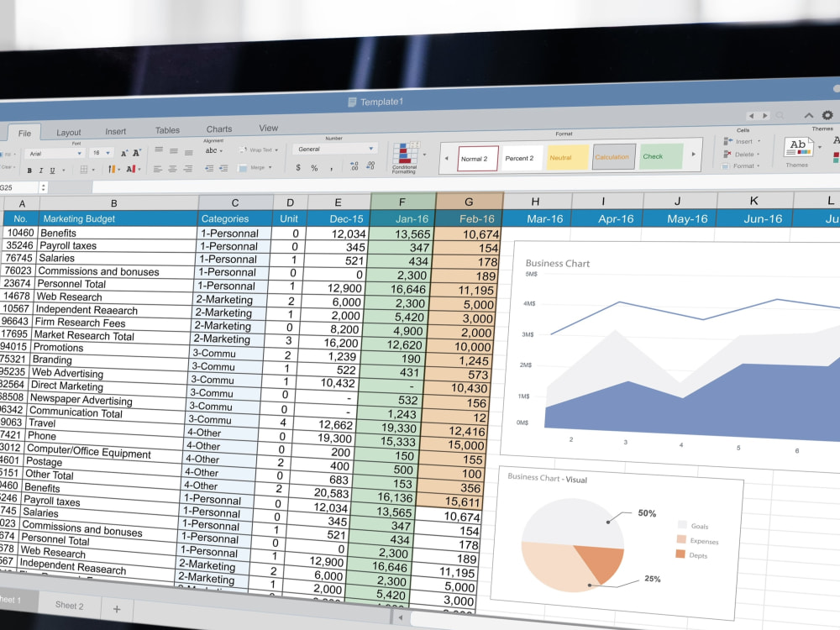The width and height of the screenshot is (840, 630).
Task: Apply the Check cell style
Action: [660, 156]
